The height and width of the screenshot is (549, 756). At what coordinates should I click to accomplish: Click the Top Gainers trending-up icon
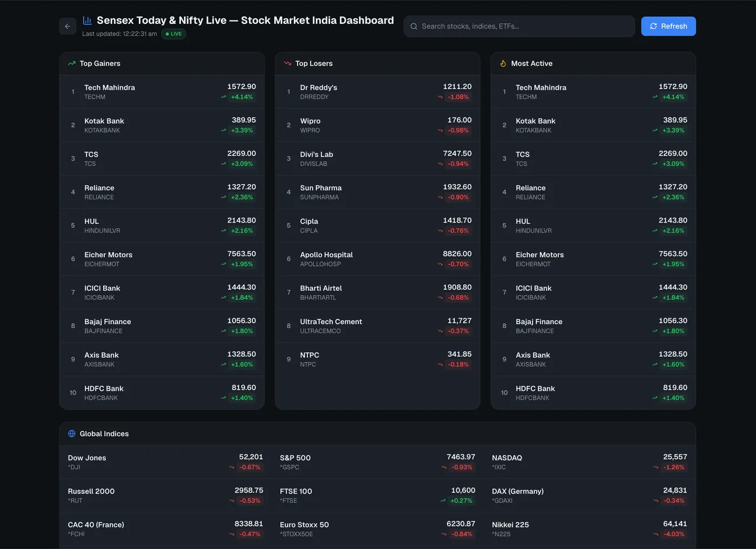pos(72,64)
